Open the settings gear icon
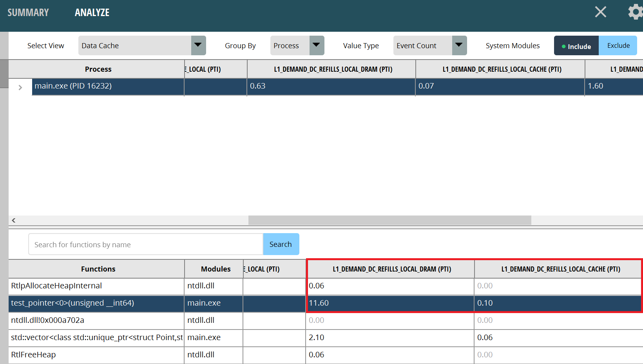This screenshot has height=364, width=643. [635, 12]
